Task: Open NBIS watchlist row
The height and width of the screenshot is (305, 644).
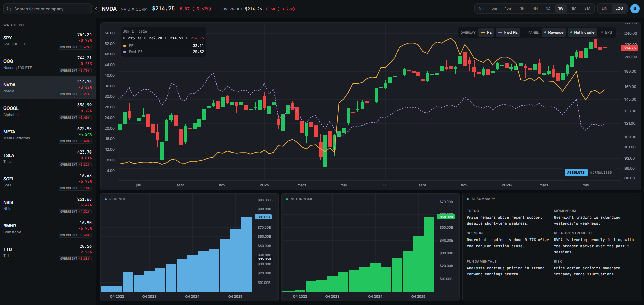Action: pos(48,205)
